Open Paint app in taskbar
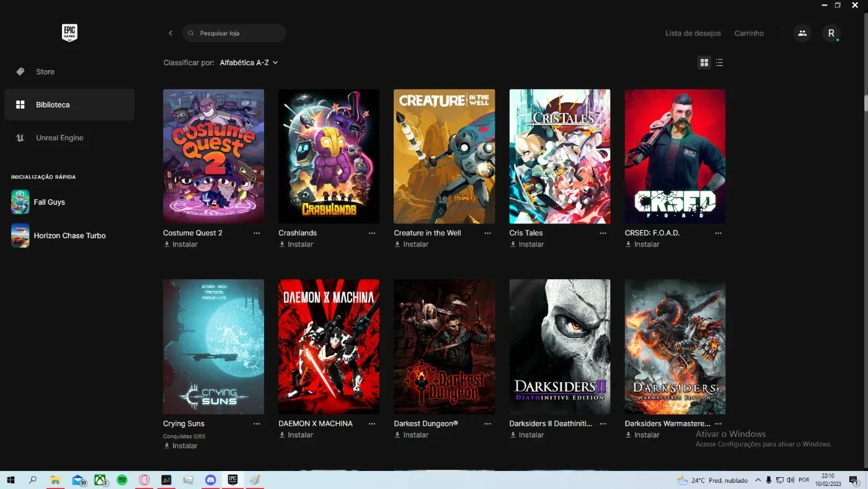The width and height of the screenshot is (868, 489). point(255,480)
